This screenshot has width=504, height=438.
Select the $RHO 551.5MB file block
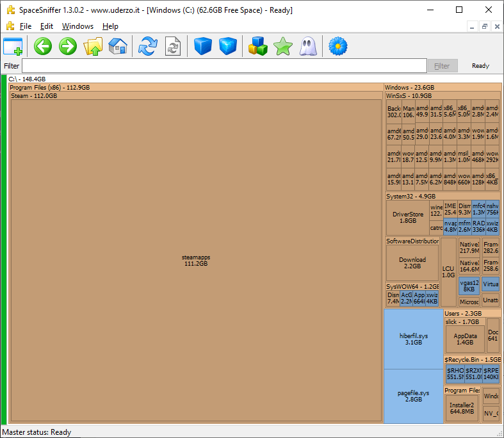point(455,373)
